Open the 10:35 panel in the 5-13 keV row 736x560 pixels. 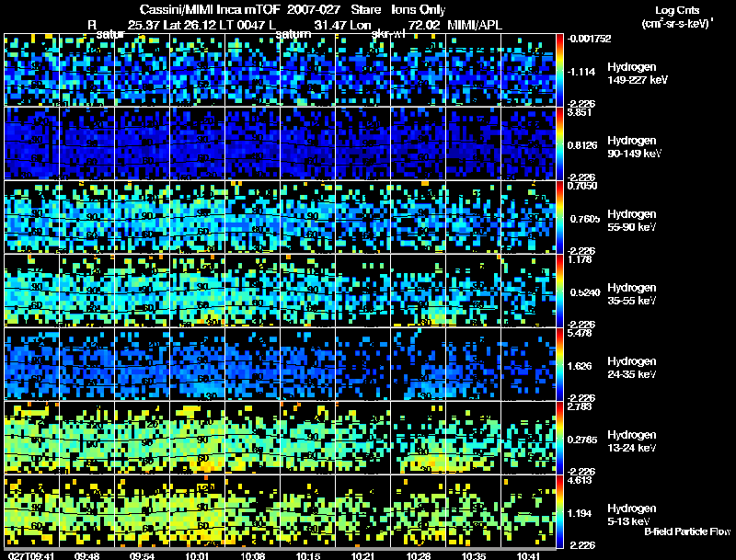474,511
